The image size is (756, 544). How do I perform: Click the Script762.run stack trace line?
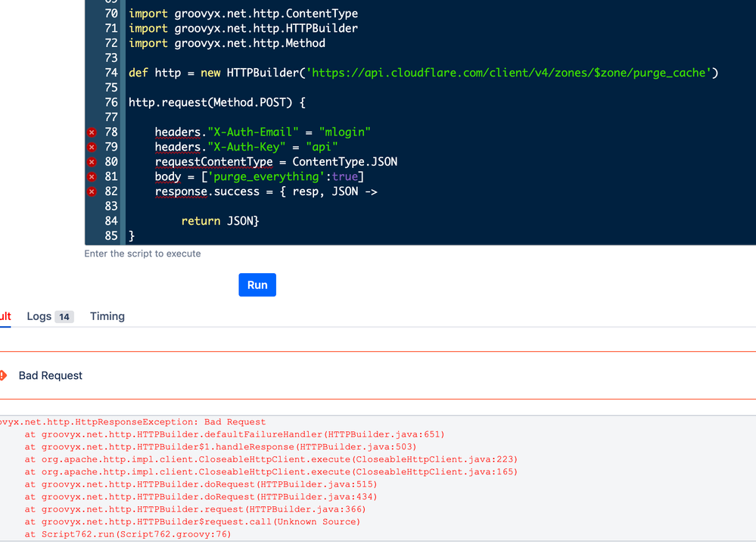[x=128, y=534]
